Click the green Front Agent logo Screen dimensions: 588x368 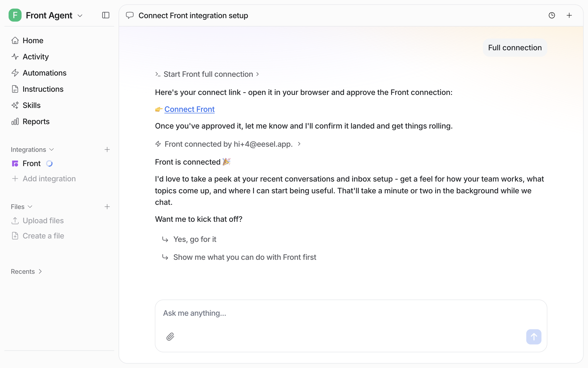[15, 15]
